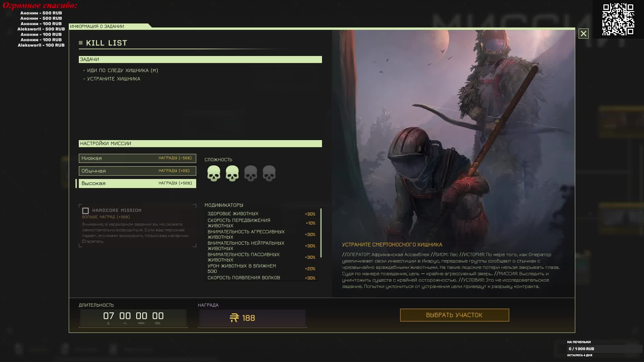This screenshot has height=362, width=644.
Task: Click the QR code image
Action: (x=618, y=19)
